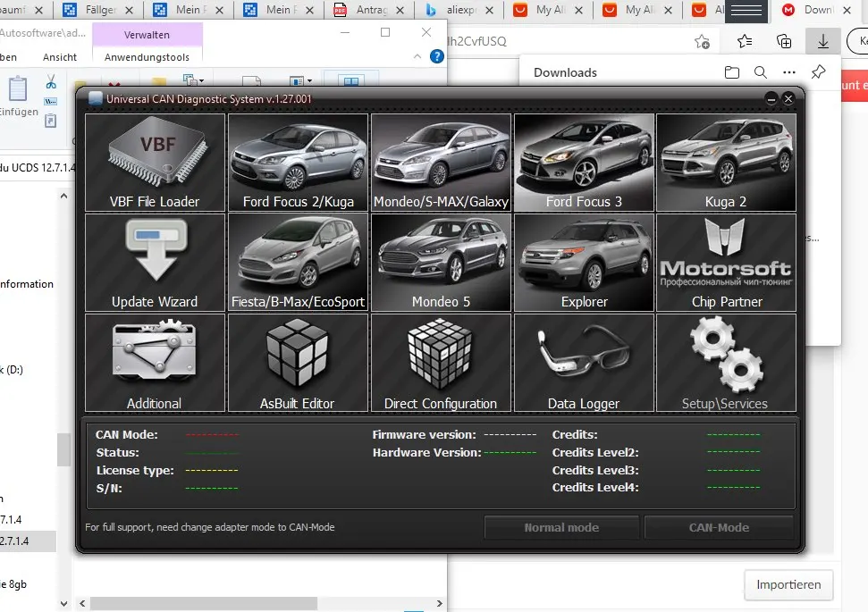Close the Universal CAN Diagnostic System window
868x612 pixels.
[x=788, y=99]
